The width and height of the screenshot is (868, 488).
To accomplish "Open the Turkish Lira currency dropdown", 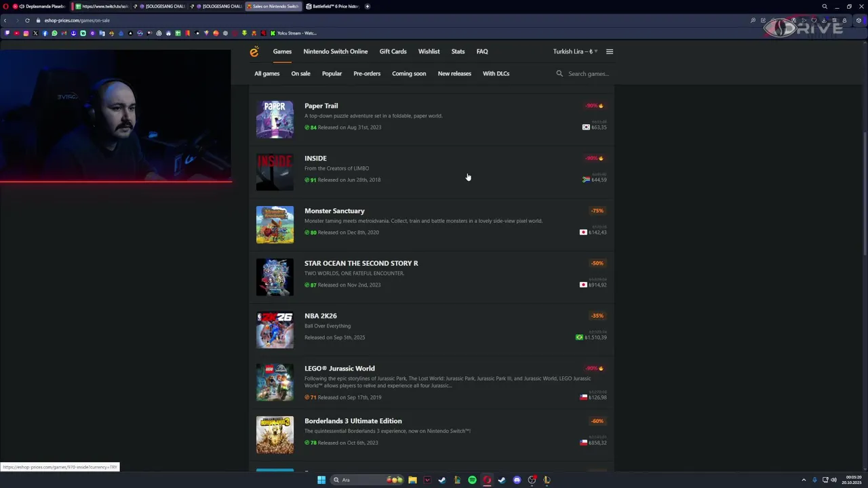I will click(x=575, y=52).
